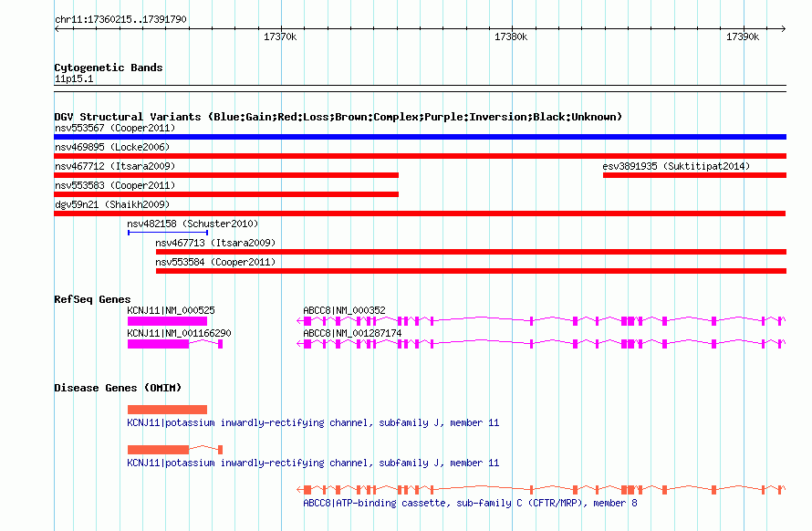Click the magenta KCNJ11 NM_000525 exon block
Screen dimensions: 812x531
167,321
